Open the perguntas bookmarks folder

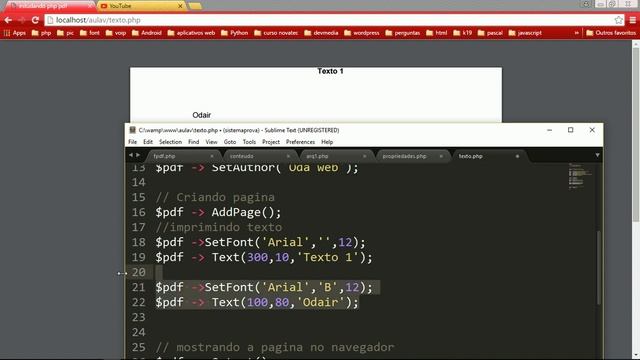(x=402, y=33)
